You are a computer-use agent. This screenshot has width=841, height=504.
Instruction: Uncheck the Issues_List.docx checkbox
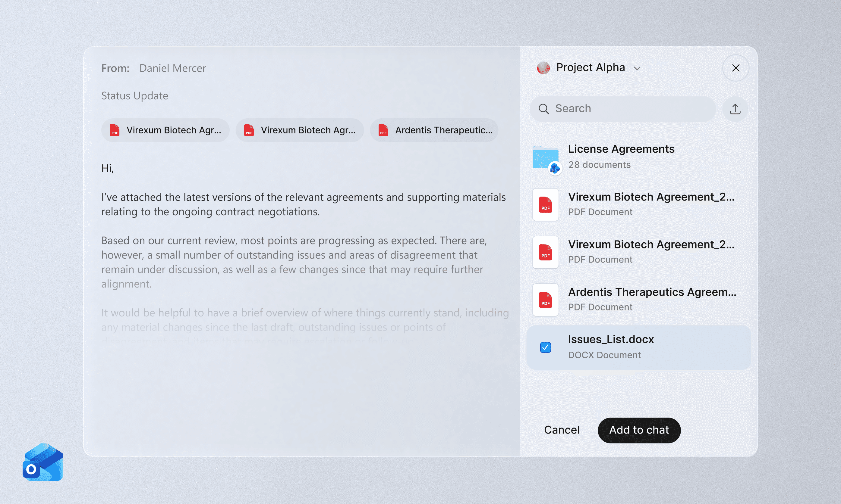[x=545, y=347]
